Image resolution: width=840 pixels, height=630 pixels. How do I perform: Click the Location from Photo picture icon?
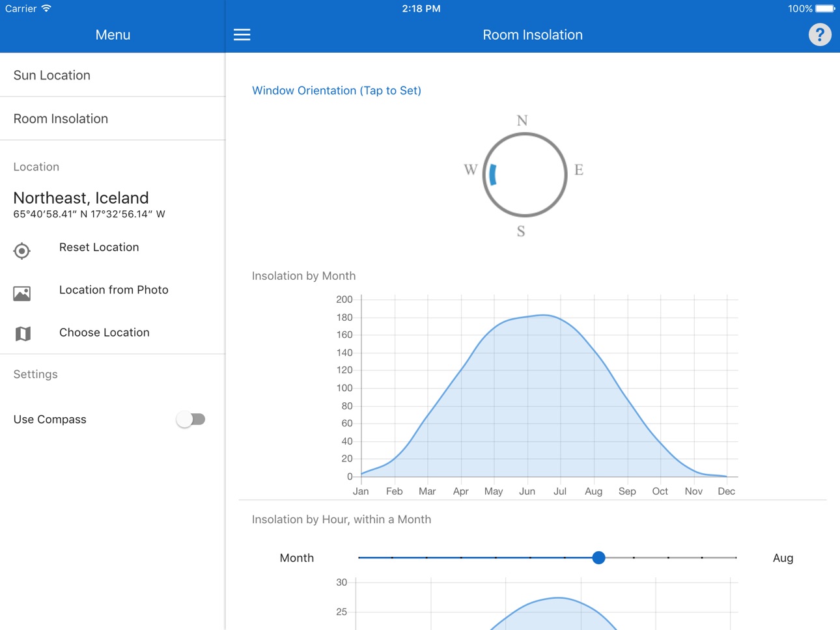22,294
